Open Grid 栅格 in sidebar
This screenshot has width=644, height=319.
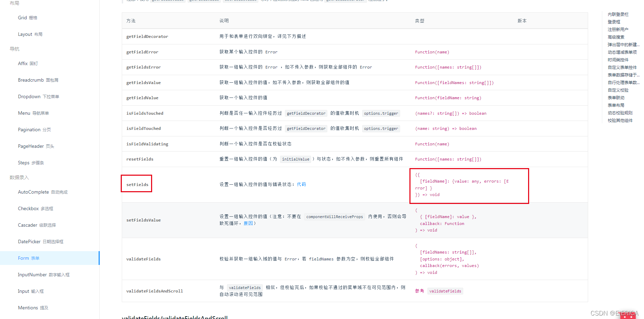click(28, 18)
